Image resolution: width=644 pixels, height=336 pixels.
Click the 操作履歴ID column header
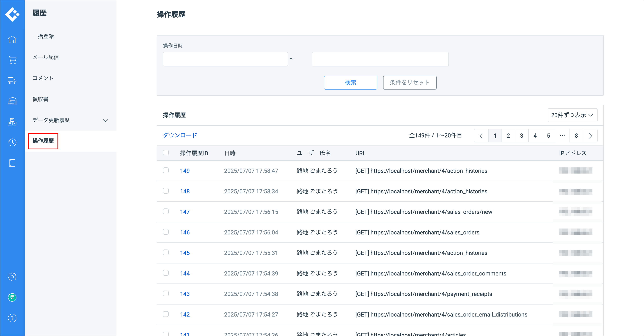[x=194, y=153]
